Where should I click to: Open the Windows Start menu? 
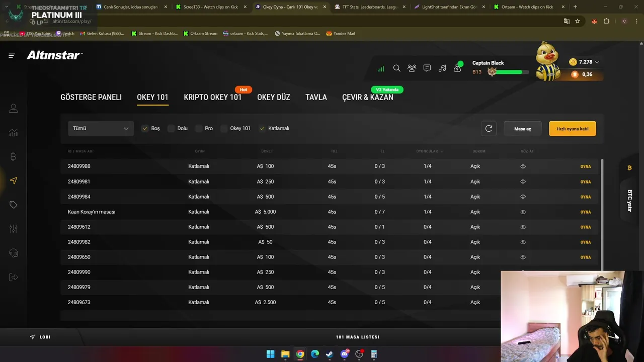[x=270, y=354]
